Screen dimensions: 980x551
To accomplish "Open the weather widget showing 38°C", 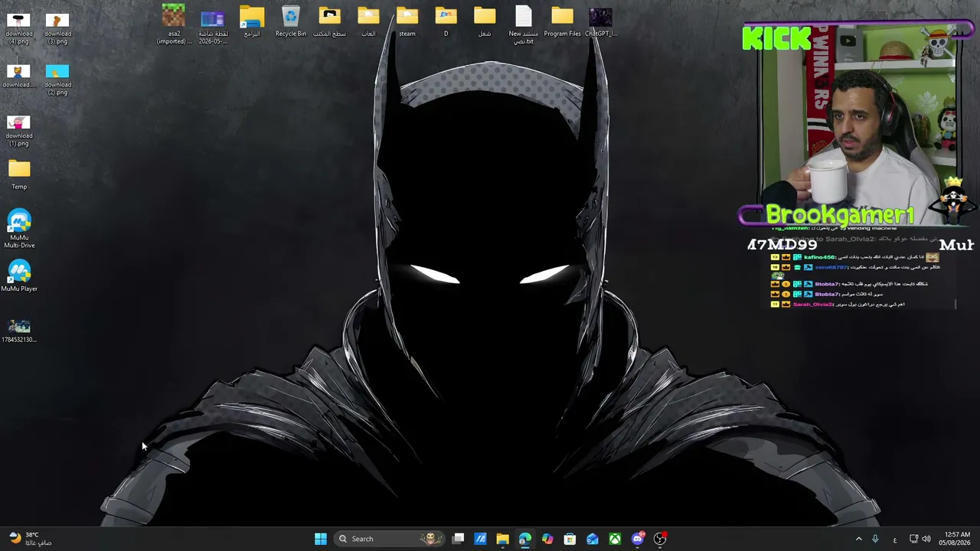I will tap(29, 539).
